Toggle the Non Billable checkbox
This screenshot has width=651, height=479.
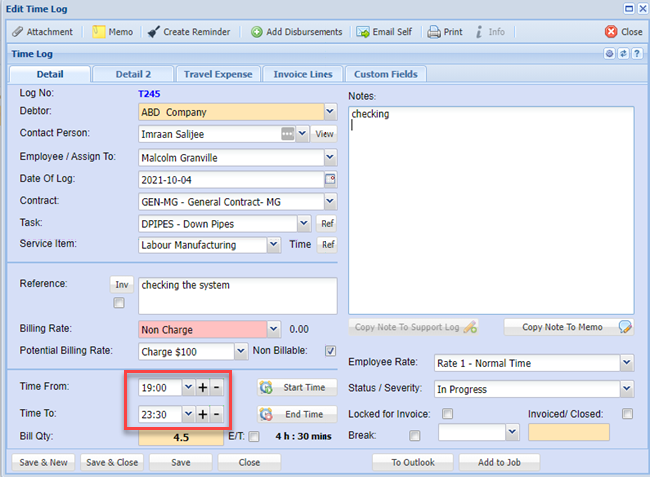click(x=331, y=351)
